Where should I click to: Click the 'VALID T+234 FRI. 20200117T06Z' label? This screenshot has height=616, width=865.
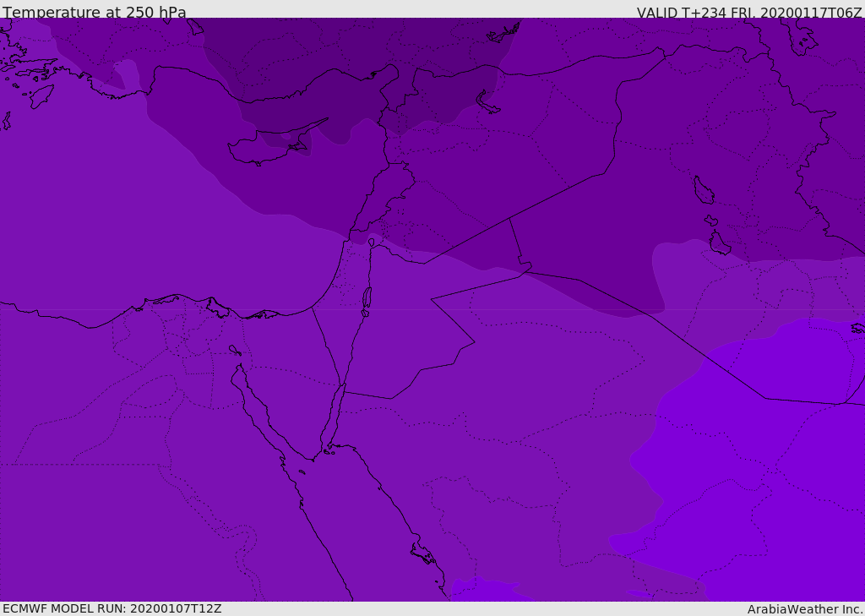(x=749, y=12)
